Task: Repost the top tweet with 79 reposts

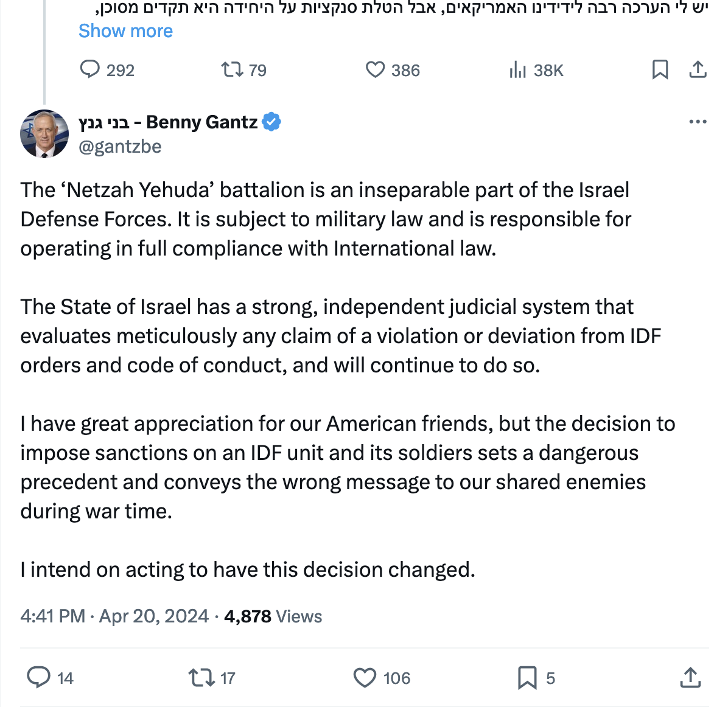Action: [x=232, y=69]
